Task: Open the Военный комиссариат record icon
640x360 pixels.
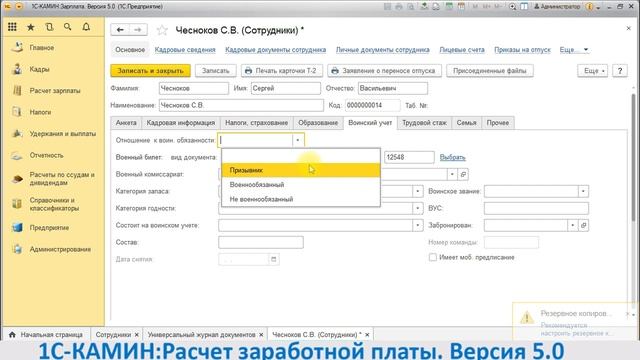Action: (x=463, y=174)
